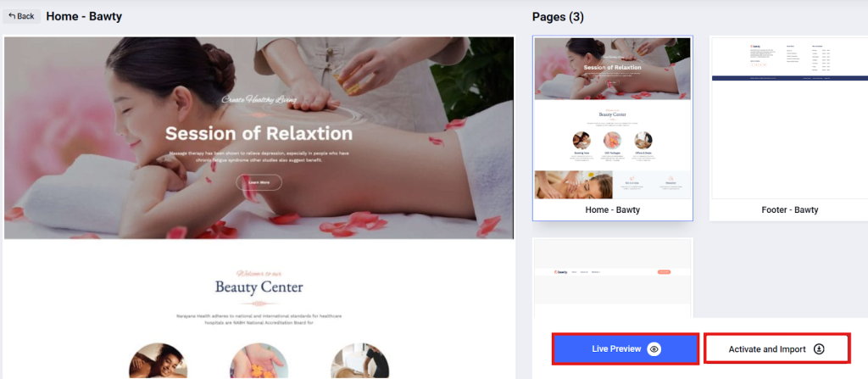Image resolution: width=868 pixels, height=379 pixels.
Task: Click the Bawty logo in header thumbnail
Action: (561, 272)
